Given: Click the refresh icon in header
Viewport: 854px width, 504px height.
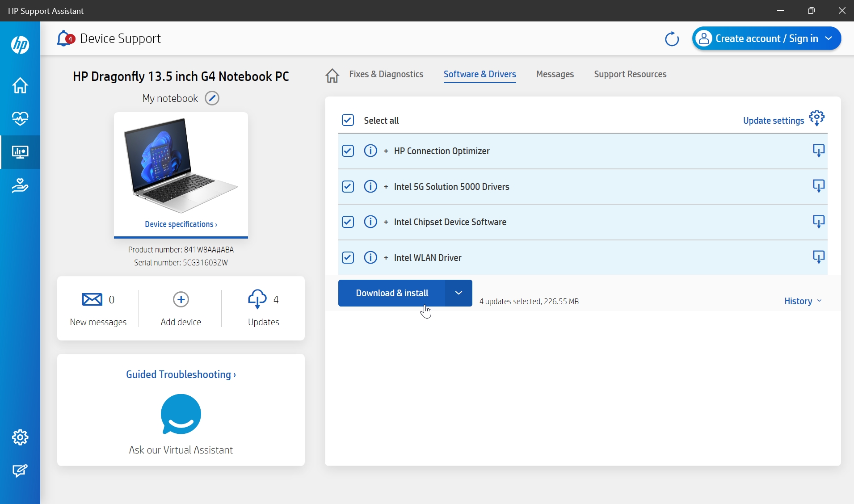Looking at the screenshot, I should coord(672,39).
